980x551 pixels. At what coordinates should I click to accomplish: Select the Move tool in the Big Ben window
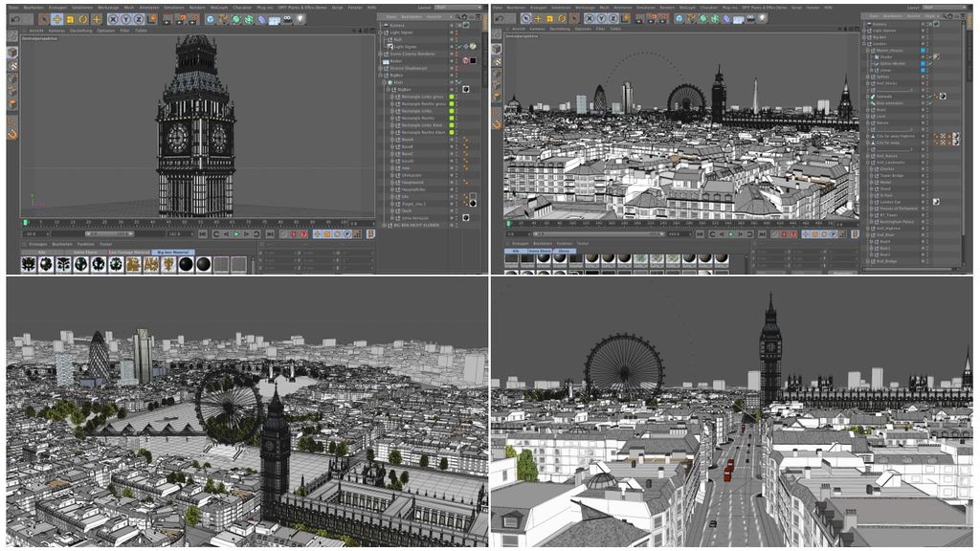tap(56, 19)
